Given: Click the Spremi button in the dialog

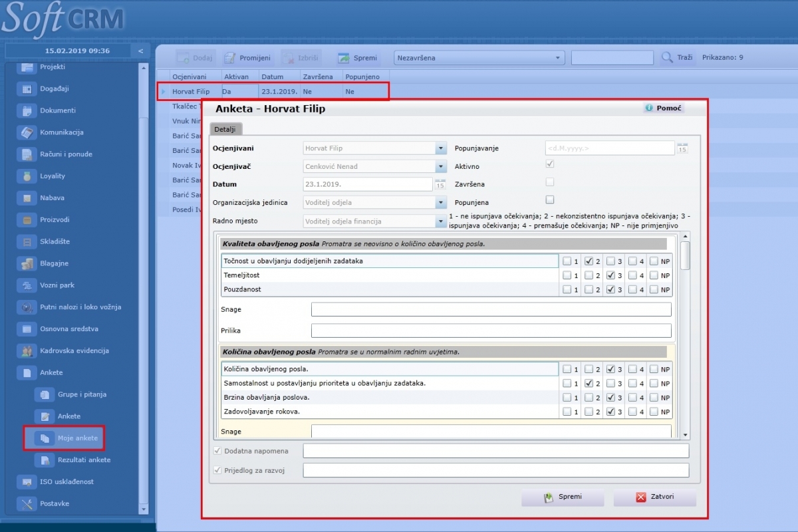Looking at the screenshot, I should click(563, 497).
